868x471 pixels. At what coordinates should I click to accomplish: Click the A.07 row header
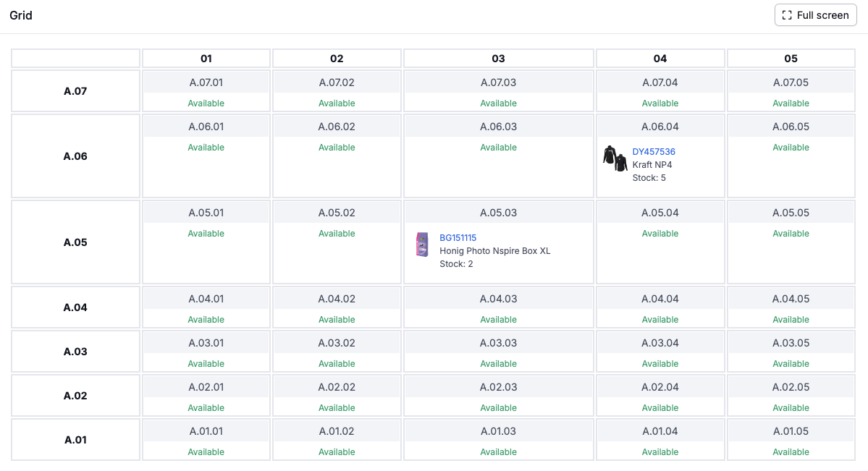75,91
